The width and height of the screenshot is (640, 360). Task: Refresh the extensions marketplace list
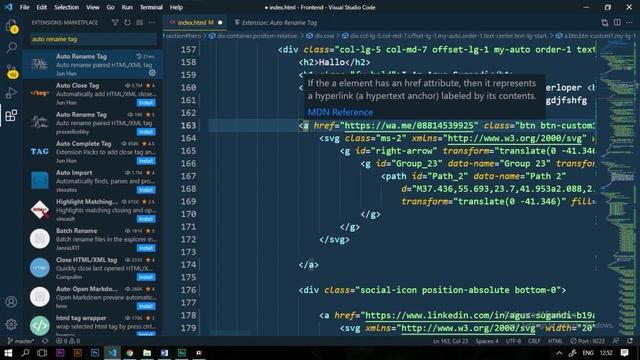[127, 22]
